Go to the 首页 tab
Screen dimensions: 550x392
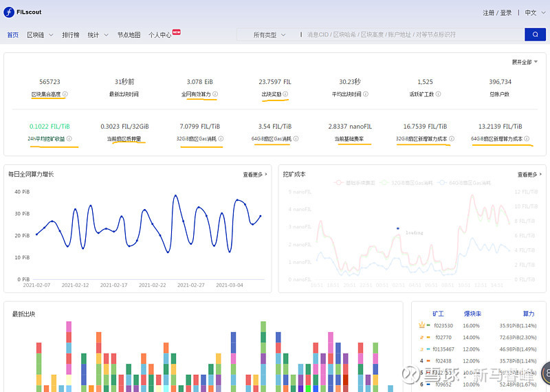12,35
